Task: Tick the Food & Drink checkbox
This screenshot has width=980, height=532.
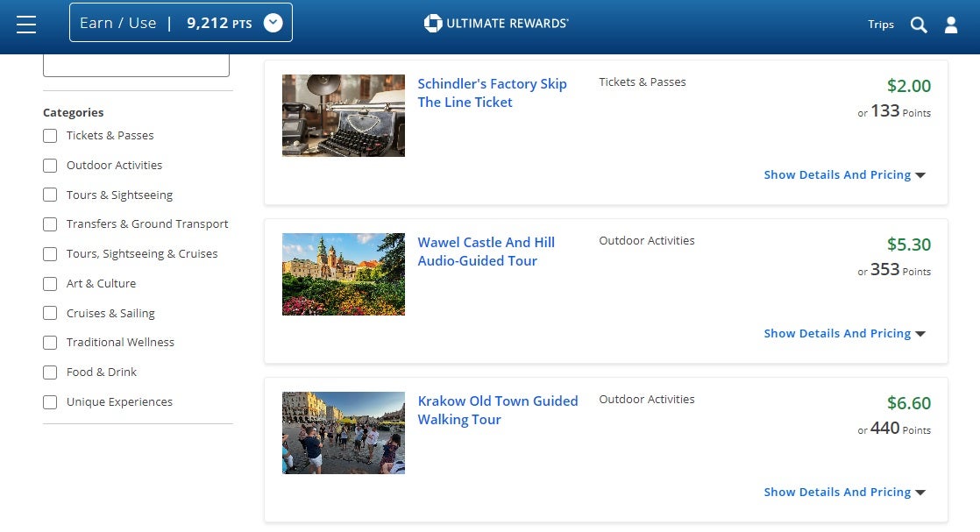Action: coord(51,372)
